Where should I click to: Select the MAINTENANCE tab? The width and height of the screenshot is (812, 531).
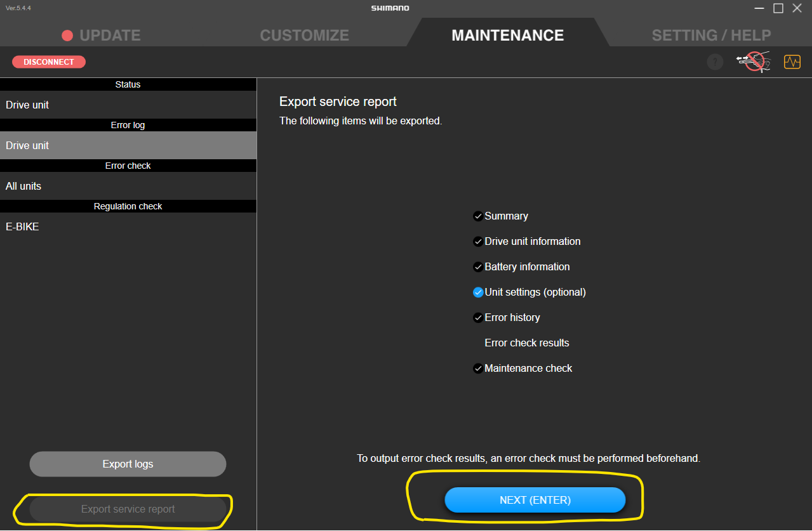click(x=508, y=36)
